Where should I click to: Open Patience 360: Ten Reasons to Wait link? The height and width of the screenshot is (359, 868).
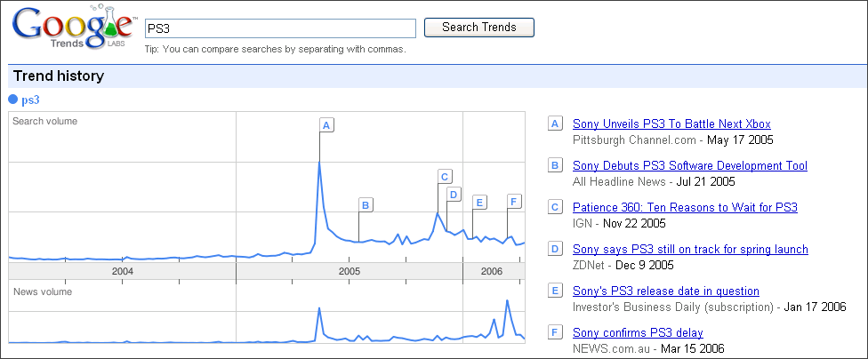685,208
